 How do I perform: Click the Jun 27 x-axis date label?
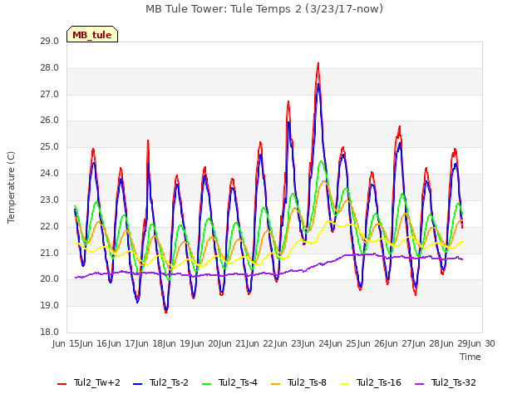399,343
